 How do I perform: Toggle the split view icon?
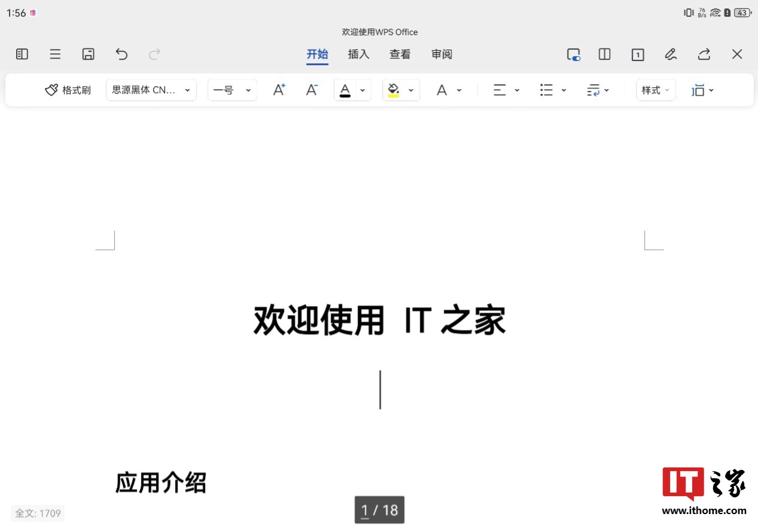[x=604, y=54]
